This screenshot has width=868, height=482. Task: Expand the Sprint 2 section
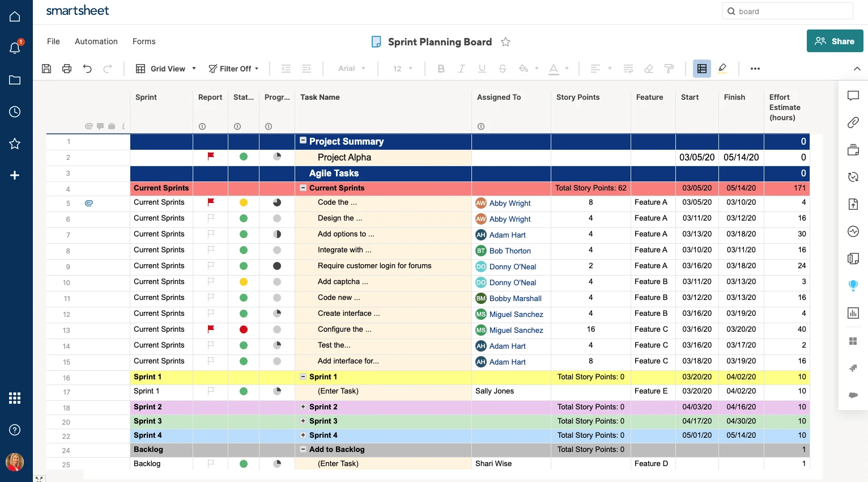(303, 407)
